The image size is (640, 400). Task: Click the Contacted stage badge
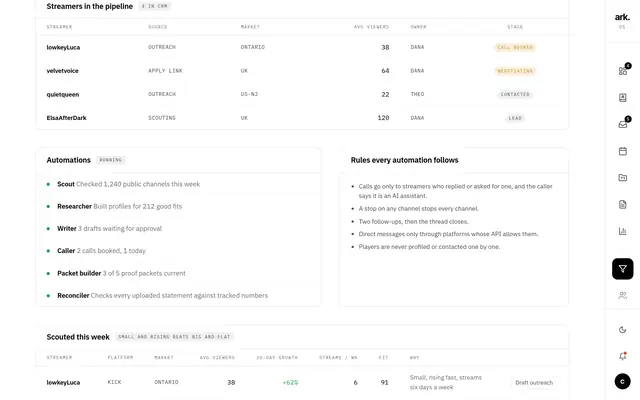point(515,94)
